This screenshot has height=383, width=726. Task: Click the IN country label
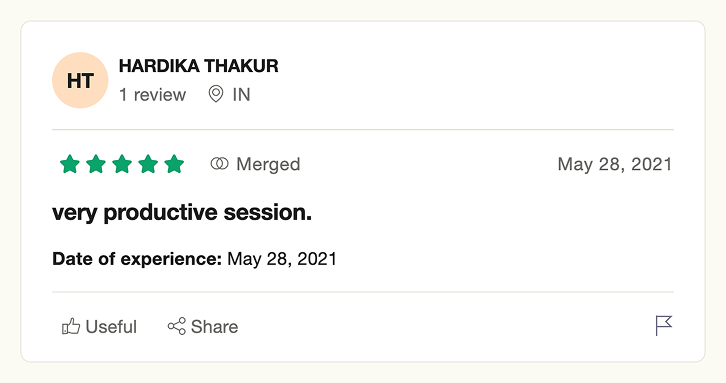(241, 94)
